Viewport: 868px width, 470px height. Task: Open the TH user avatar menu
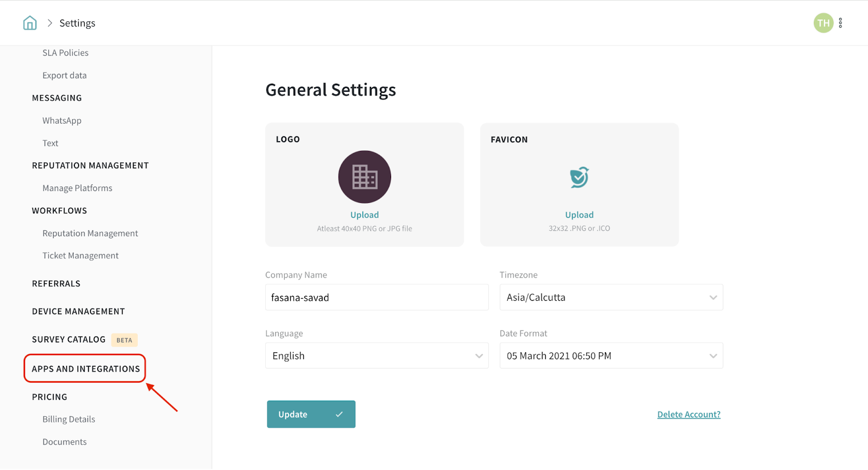pyautogui.click(x=823, y=23)
